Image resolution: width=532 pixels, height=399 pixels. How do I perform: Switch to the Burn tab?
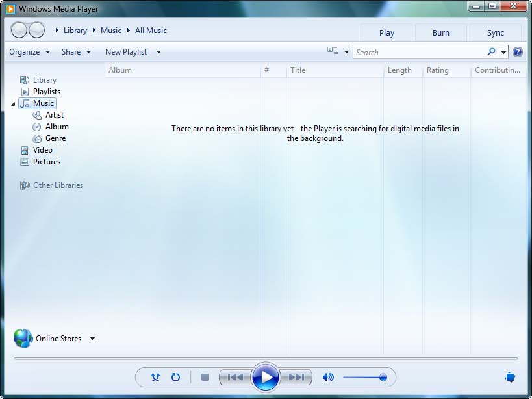(x=440, y=32)
